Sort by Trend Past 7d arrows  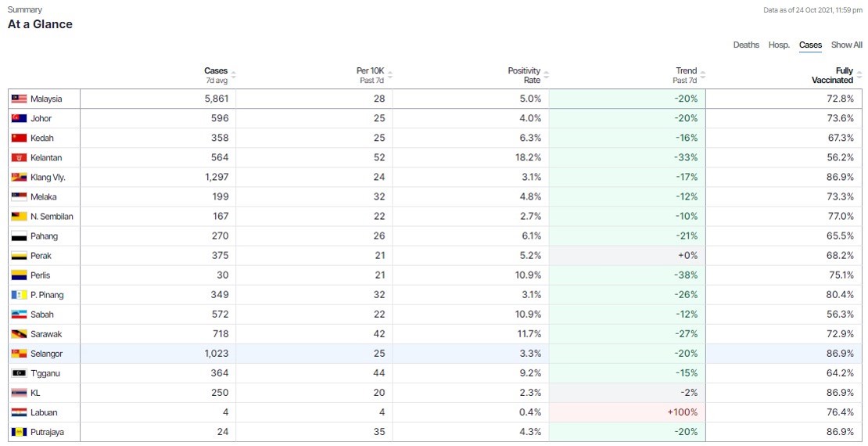[x=702, y=75]
